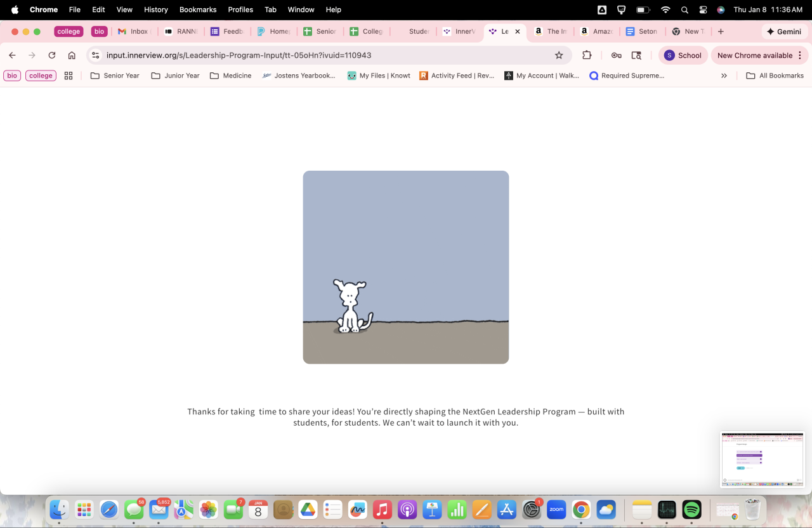812x528 pixels.
Task: Click the white dog animation image
Action: [x=406, y=267]
